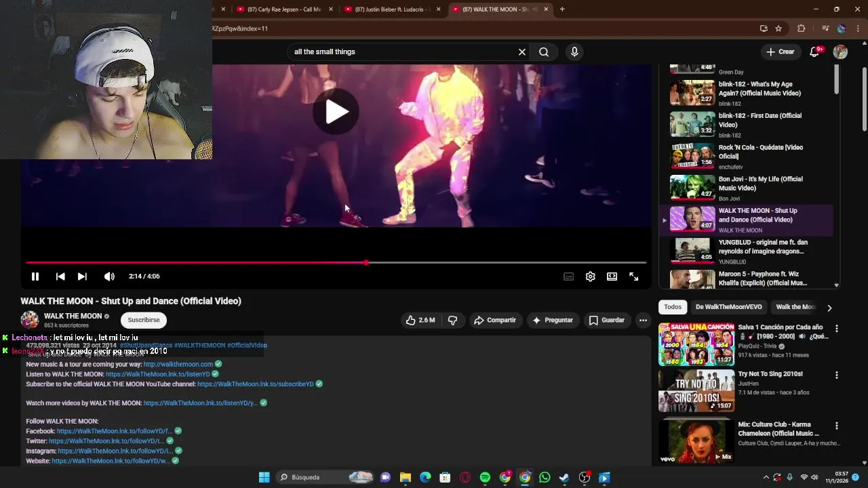The image size is (868, 488).
Task: Click the #ShutUpandDance hashtag
Action: [x=146, y=345]
